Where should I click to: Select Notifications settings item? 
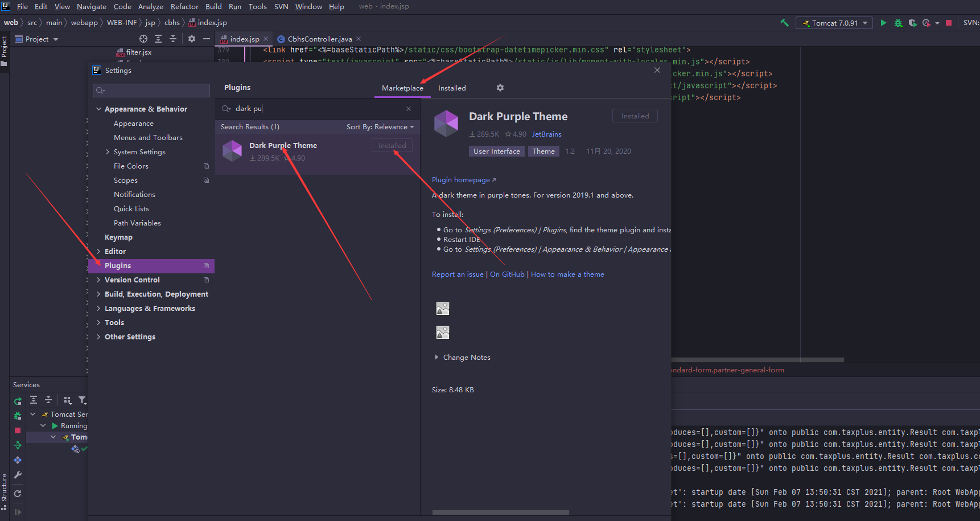134,194
